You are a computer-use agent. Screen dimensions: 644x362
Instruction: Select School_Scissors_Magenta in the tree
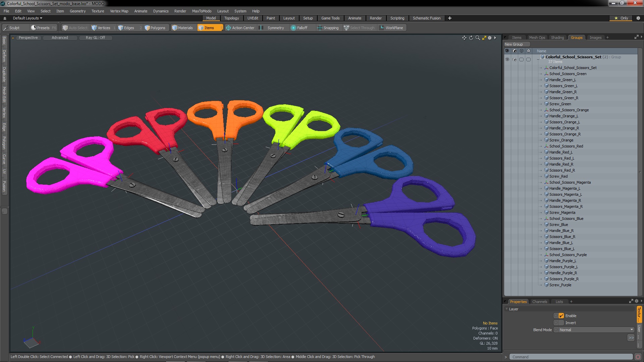(570, 182)
